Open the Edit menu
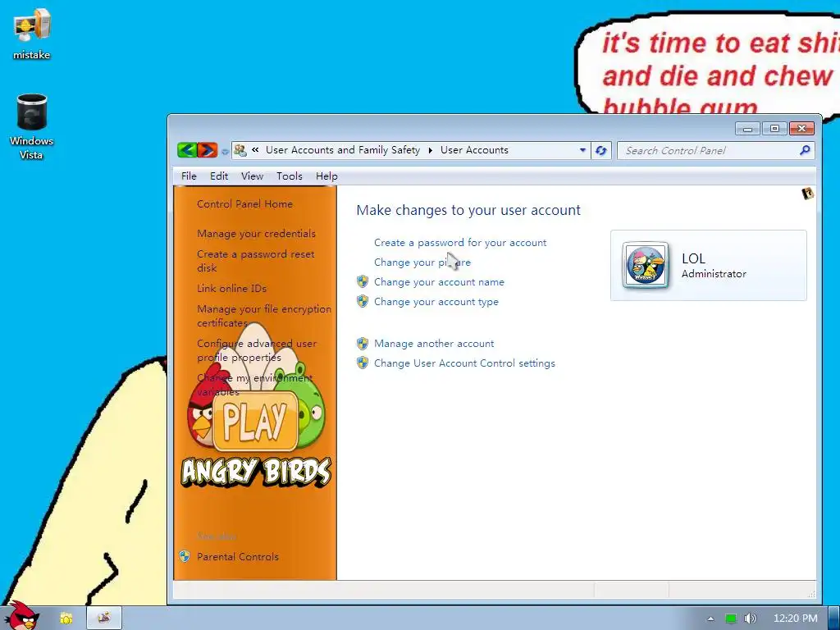This screenshot has height=630, width=840. 218,176
